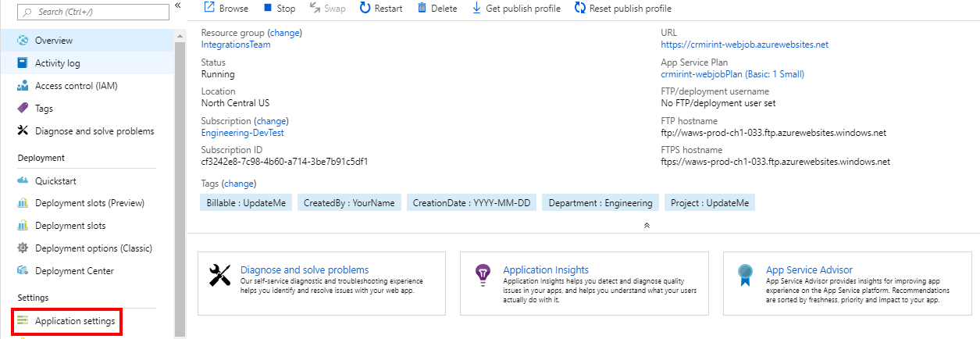Screen dimensions: 980x339
Task: Click the Activity log icon
Action: [x=22, y=63]
